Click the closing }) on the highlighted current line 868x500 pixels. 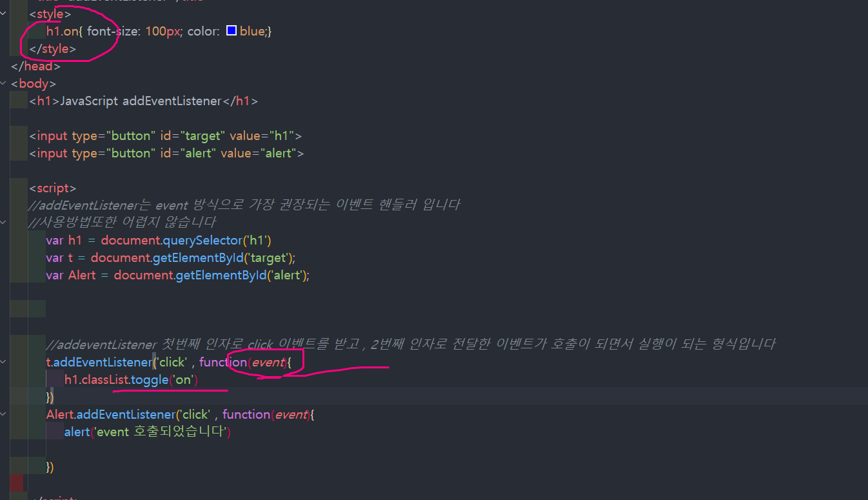(x=50, y=397)
